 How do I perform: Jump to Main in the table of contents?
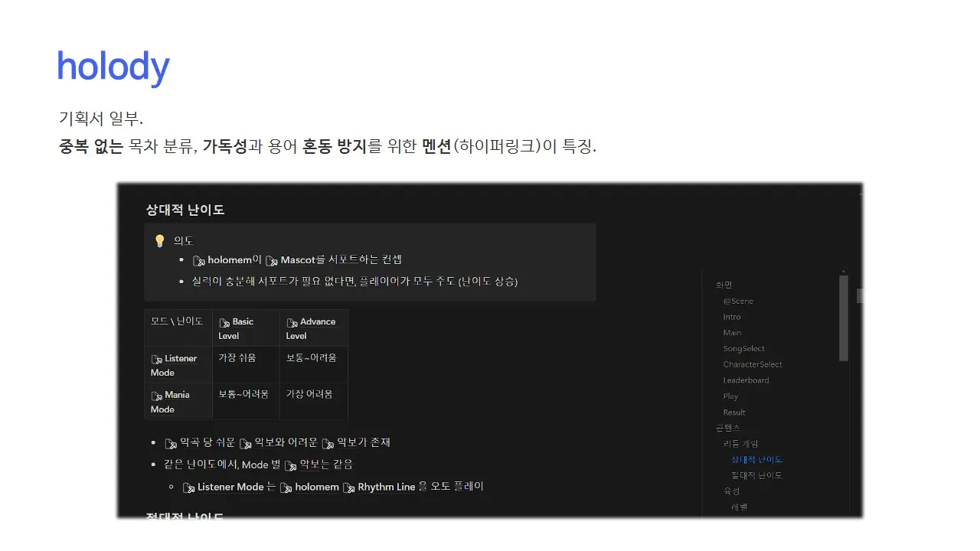[732, 333]
